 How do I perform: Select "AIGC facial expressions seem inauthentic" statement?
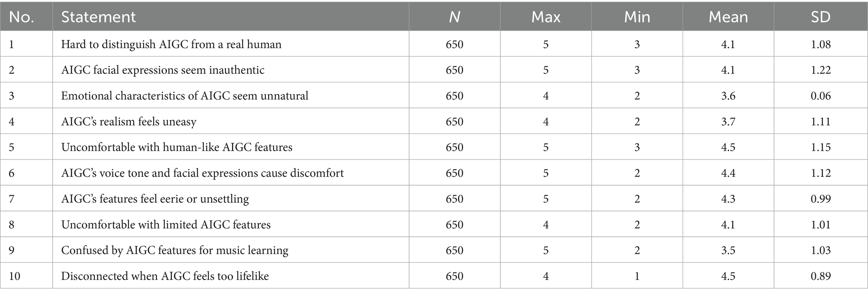(163, 70)
